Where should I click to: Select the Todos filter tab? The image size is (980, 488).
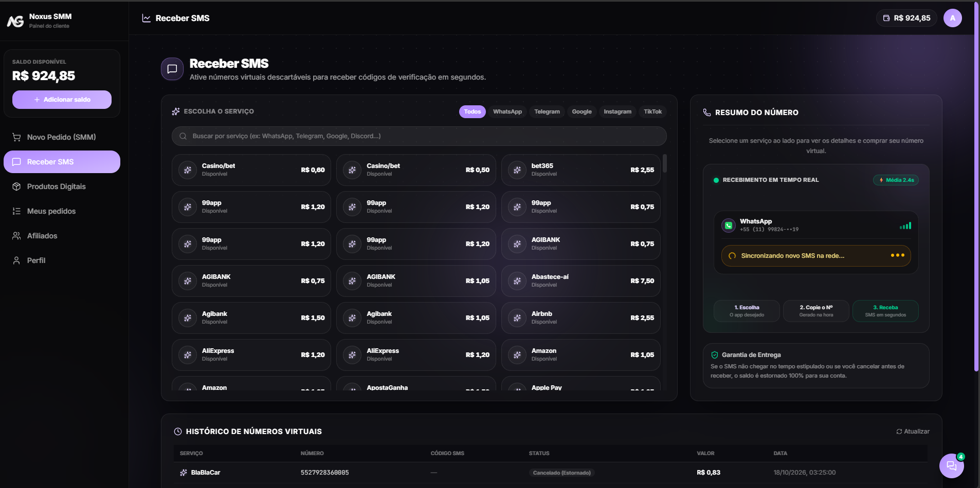click(472, 111)
